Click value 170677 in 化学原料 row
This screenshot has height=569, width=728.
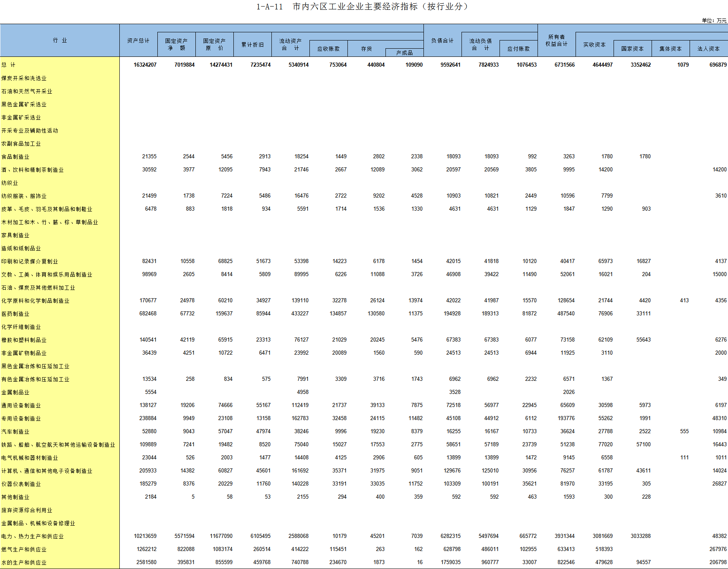tap(148, 300)
